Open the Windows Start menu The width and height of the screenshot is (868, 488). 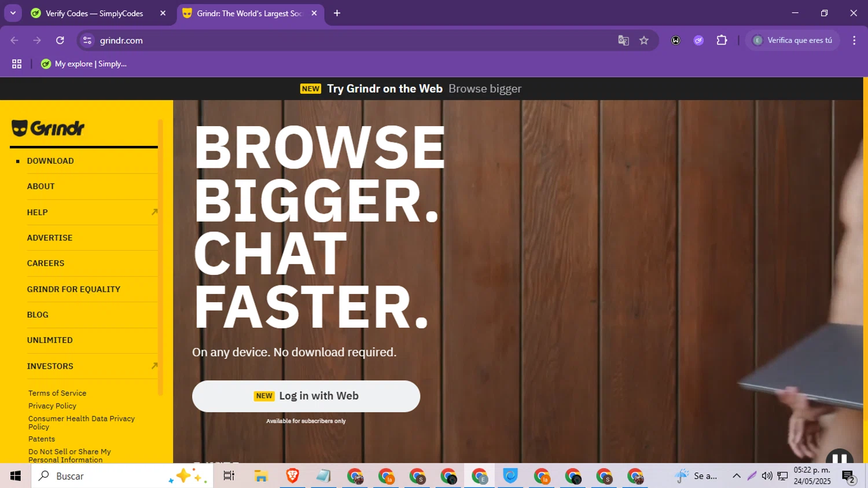pos(16,476)
